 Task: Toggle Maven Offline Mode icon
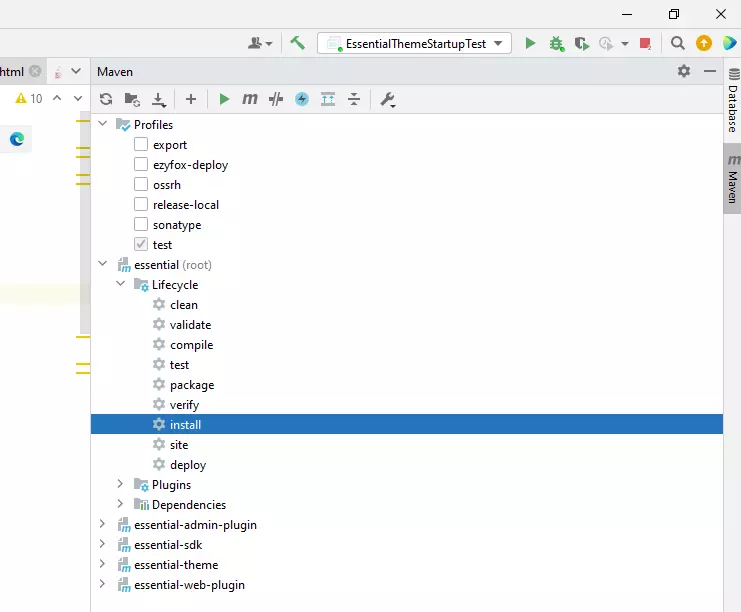(x=302, y=99)
